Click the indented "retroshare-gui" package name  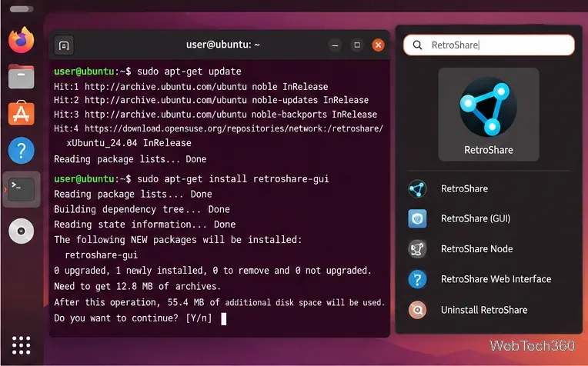click(102, 255)
